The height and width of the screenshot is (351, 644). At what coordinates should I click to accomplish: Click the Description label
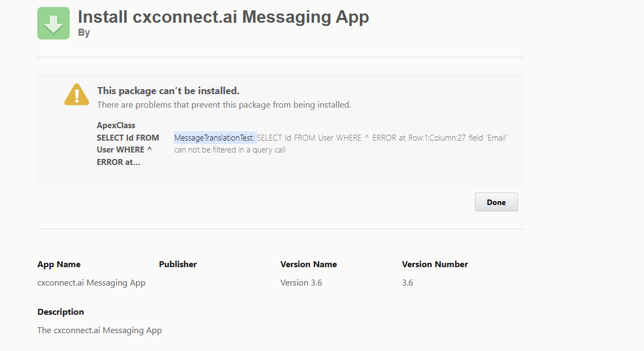[x=61, y=312]
